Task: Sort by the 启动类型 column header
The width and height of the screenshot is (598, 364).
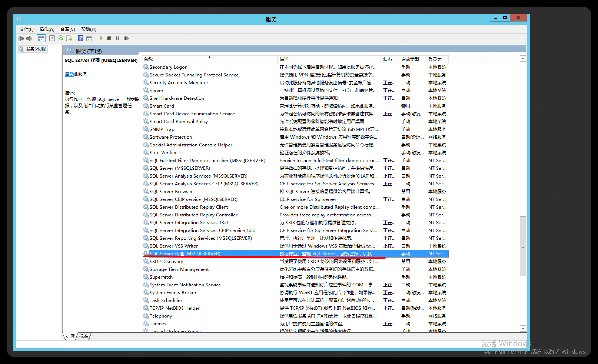Action: tap(413, 59)
